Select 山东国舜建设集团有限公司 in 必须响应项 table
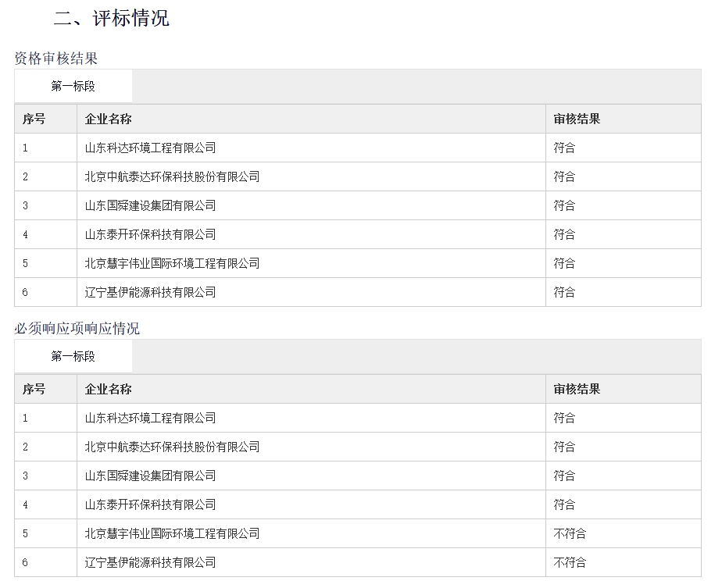 pyautogui.click(x=150, y=476)
